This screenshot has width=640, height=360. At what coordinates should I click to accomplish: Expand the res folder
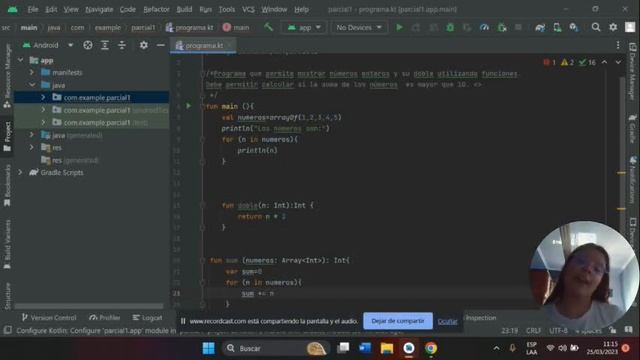click(x=32, y=147)
